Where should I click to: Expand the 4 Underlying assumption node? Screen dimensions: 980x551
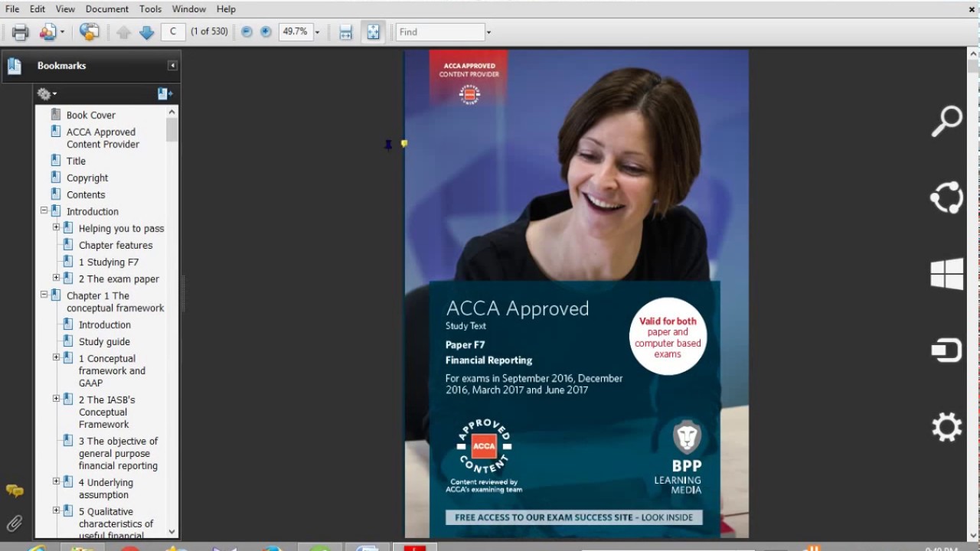coord(56,481)
